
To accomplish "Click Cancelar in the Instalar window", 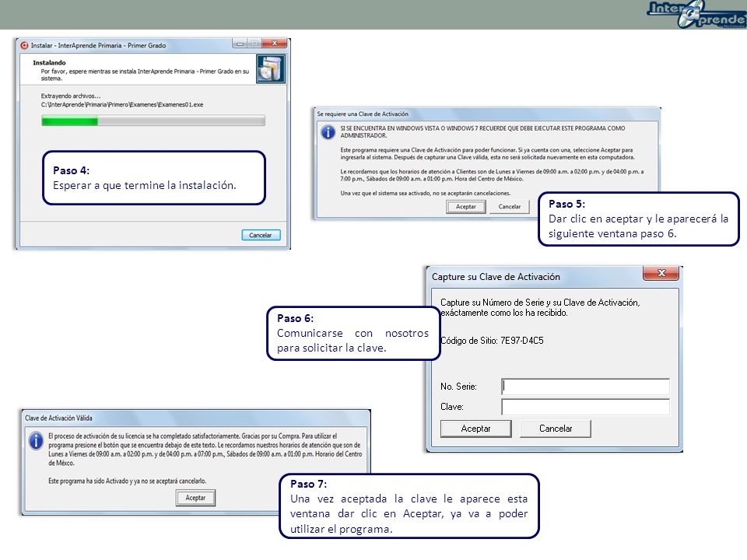I will click(x=261, y=235).
